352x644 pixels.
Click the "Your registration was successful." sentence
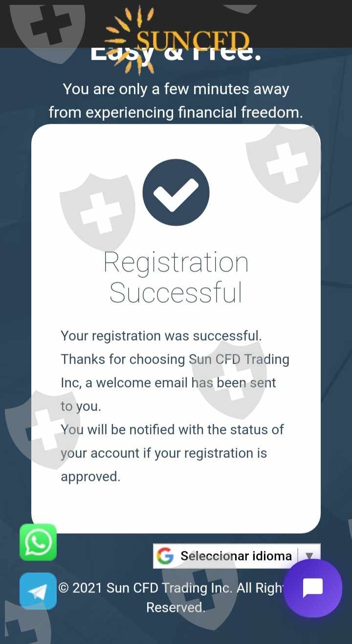[161, 336]
